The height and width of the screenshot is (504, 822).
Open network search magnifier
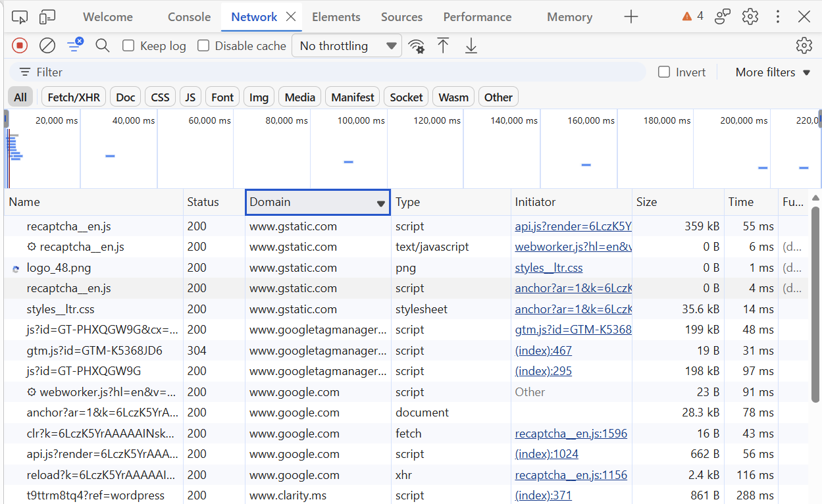(x=102, y=45)
